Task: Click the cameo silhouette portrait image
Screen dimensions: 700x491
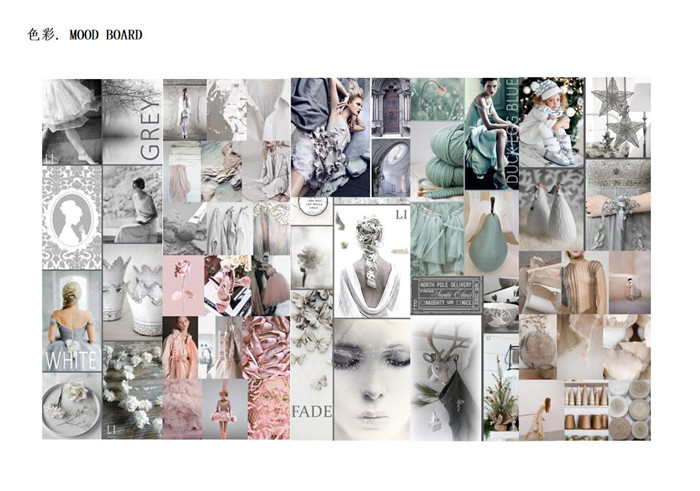Action: coord(71,217)
